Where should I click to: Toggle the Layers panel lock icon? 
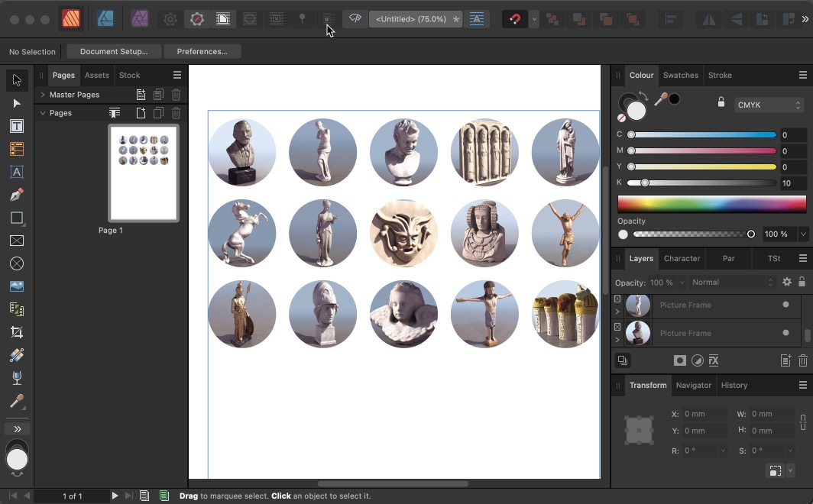802,283
